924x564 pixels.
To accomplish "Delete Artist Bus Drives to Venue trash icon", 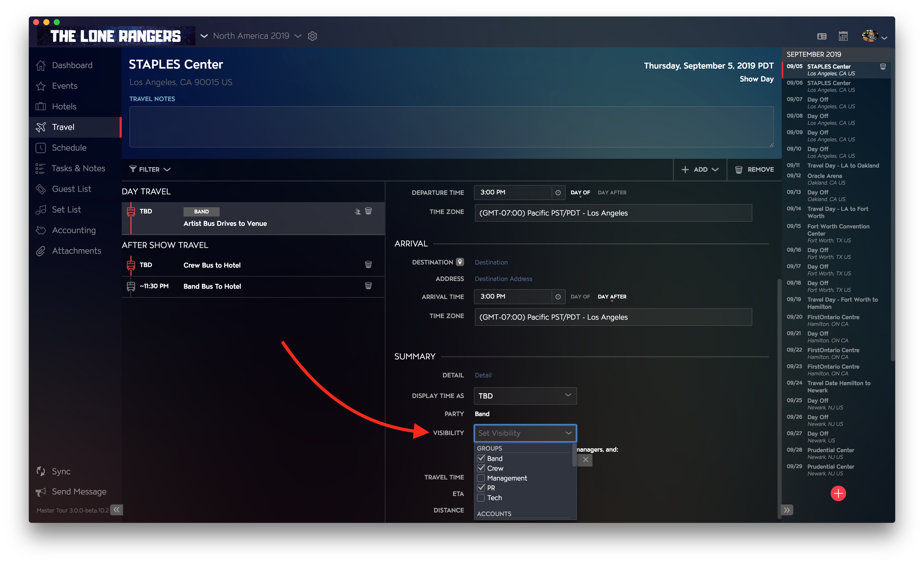I will coord(369,211).
